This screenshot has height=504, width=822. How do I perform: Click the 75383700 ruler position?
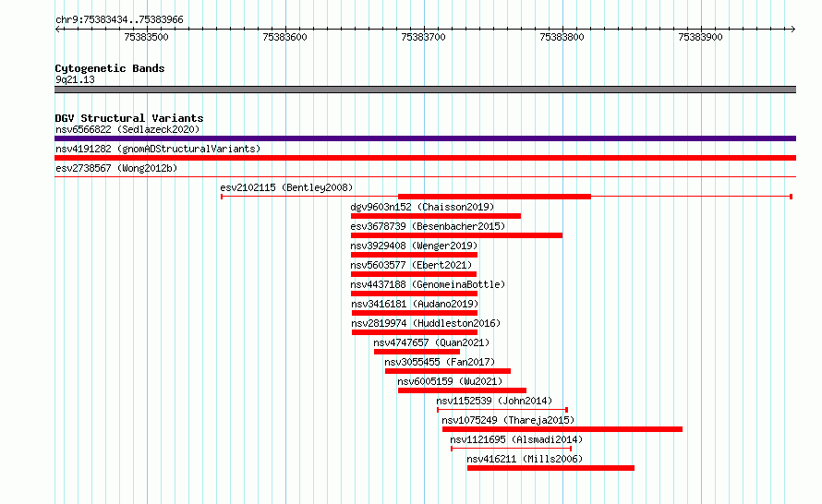click(x=423, y=37)
